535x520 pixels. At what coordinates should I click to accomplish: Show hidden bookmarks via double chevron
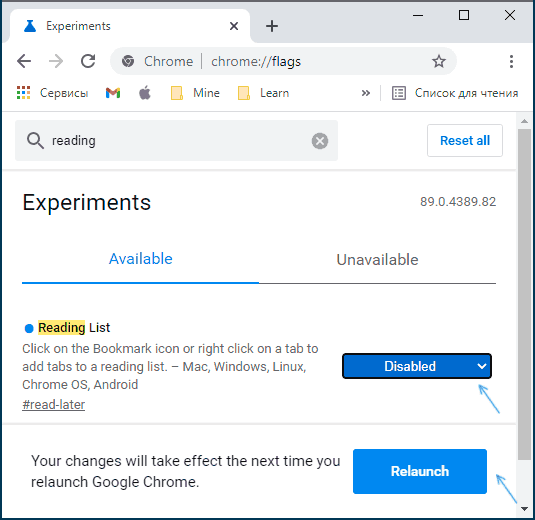365,93
